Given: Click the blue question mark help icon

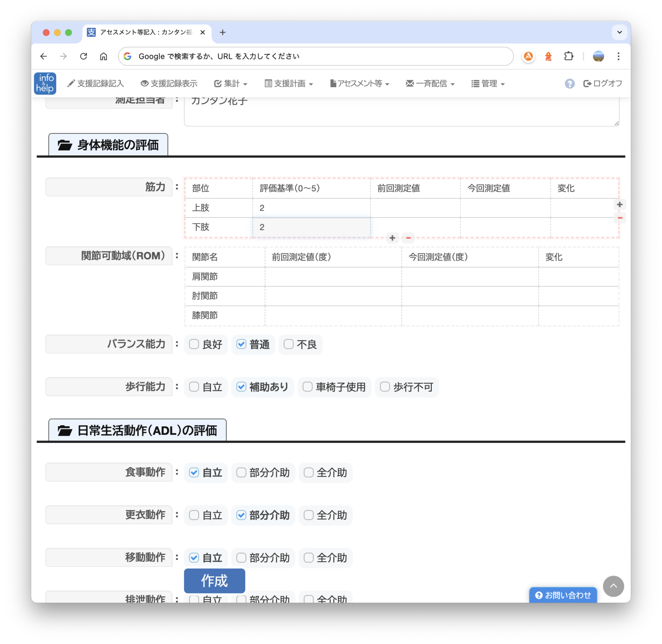Looking at the screenshot, I should coord(569,84).
